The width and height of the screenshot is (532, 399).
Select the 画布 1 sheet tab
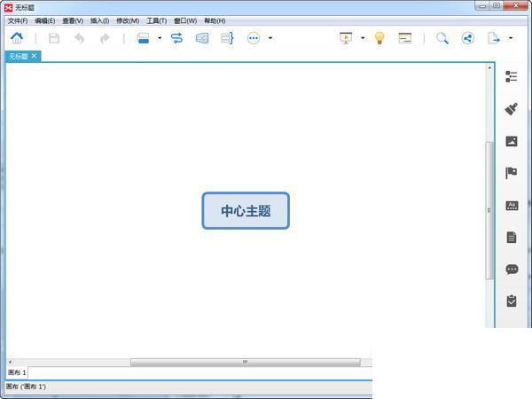pos(17,373)
